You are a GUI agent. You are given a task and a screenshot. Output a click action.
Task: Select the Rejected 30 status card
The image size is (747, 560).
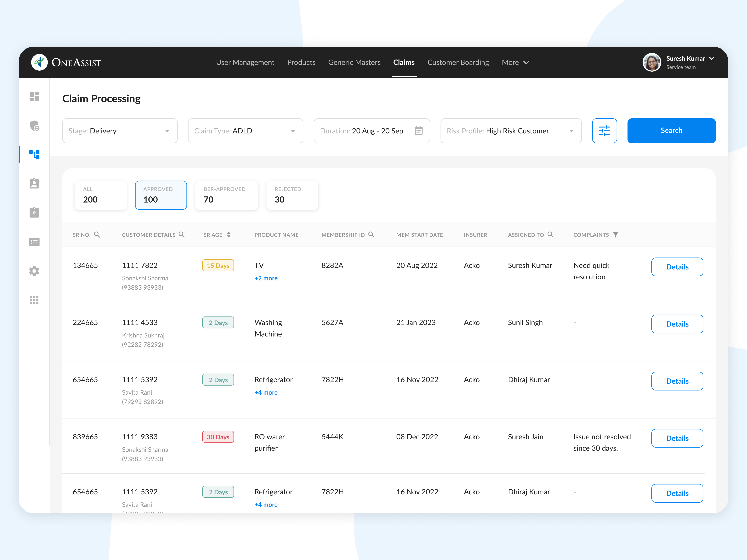tap(292, 195)
